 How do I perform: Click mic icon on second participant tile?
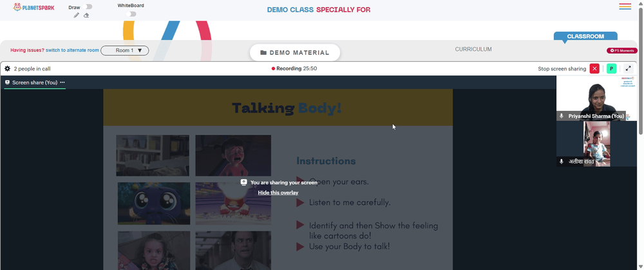562,162
